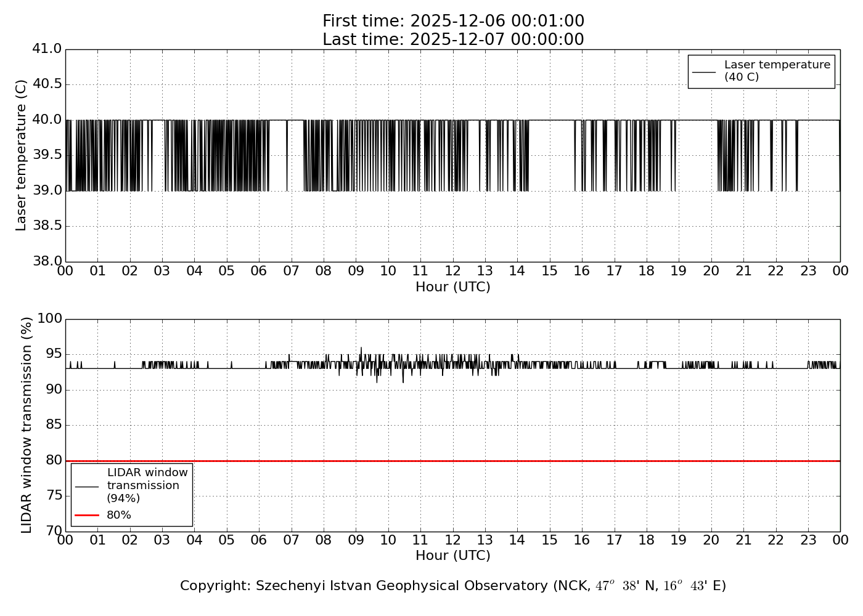Click the black Laser temperature legend line sample
This screenshot has height=616, width=863.
coord(703,71)
